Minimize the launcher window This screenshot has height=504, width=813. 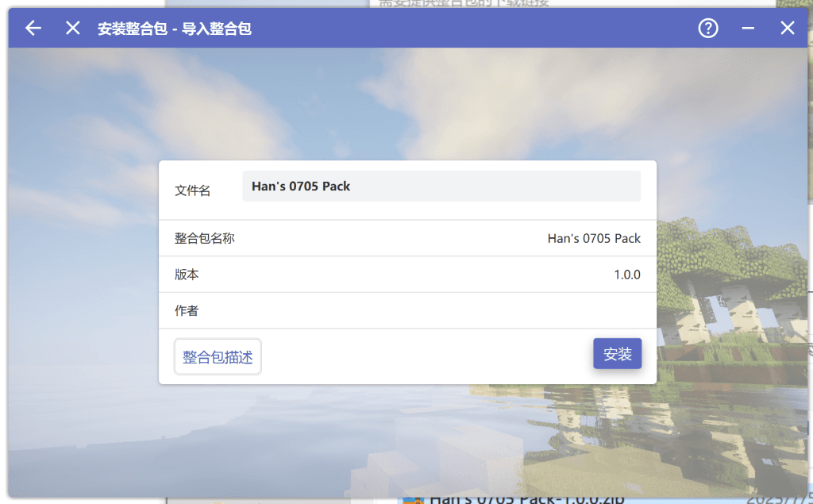point(748,28)
